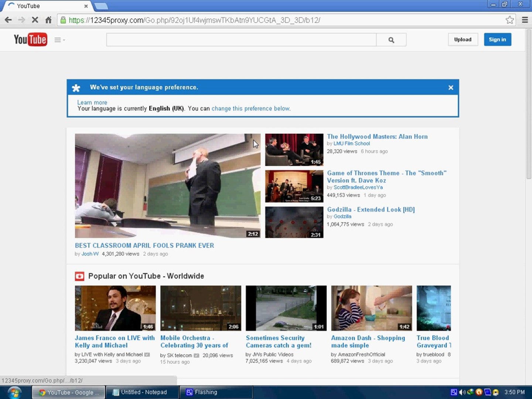Click the YouTube logo

pyautogui.click(x=30, y=40)
